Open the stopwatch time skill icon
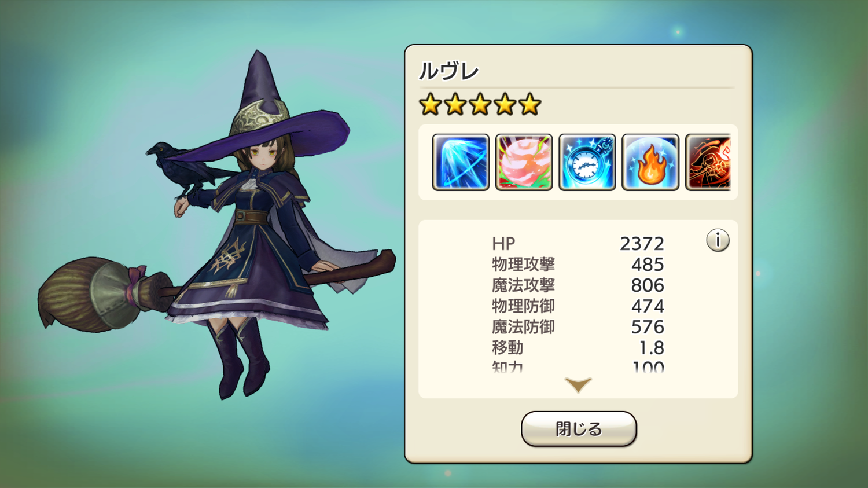Image resolution: width=868 pixels, height=488 pixels. point(587,162)
